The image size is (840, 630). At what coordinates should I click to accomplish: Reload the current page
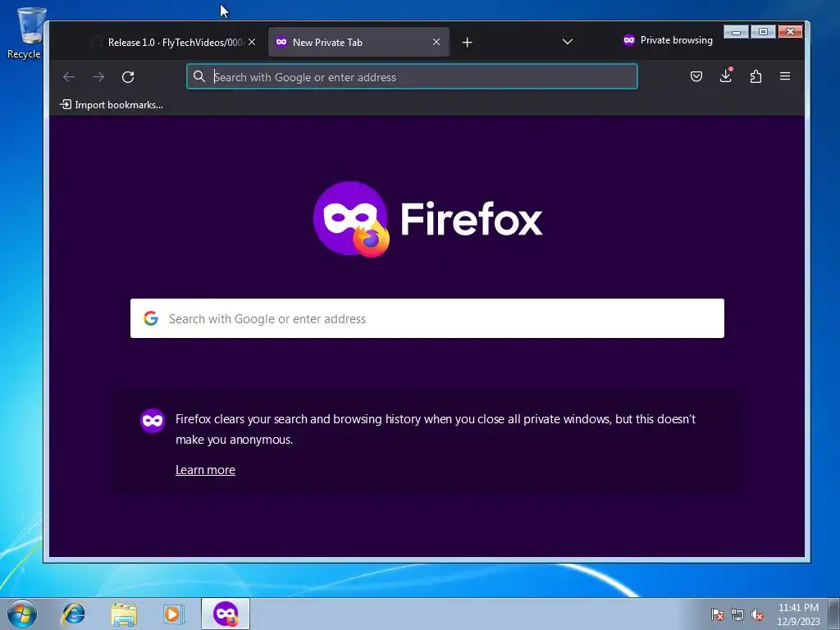pos(128,76)
